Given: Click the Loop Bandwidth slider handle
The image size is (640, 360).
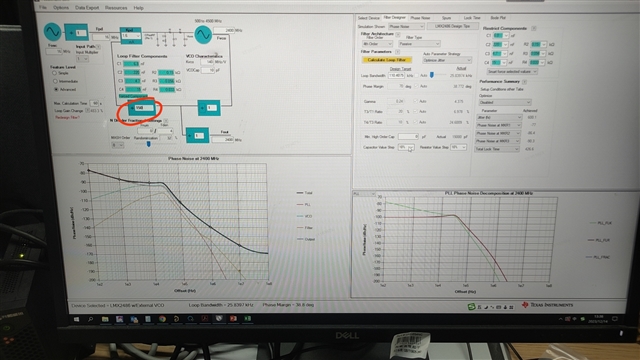Looking at the screenshot, I should pos(431,75).
